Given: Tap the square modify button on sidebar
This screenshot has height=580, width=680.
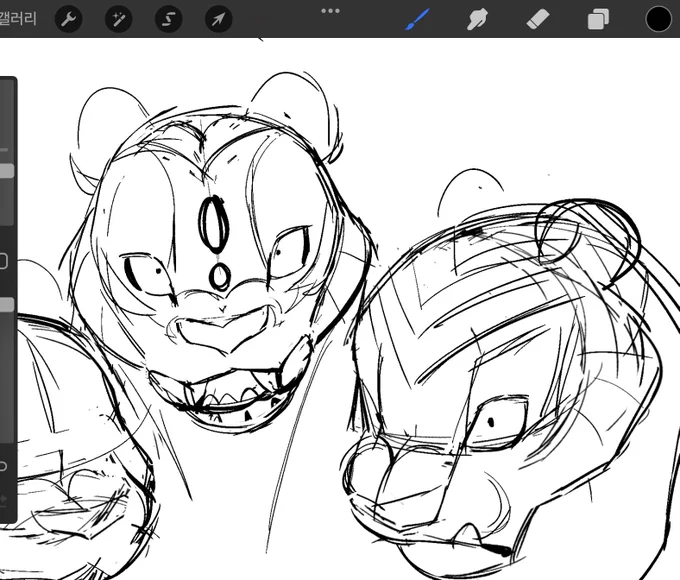Looking at the screenshot, I should [x=3, y=261].
